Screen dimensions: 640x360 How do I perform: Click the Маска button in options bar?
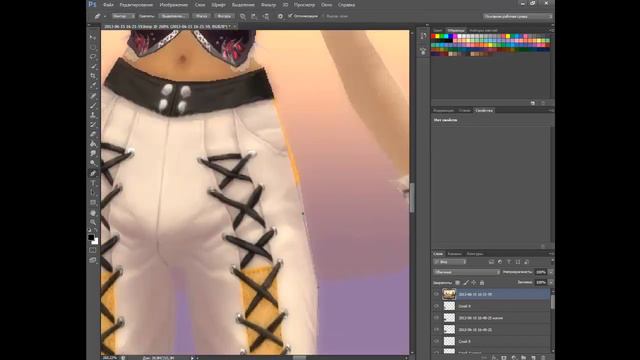click(201, 16)
